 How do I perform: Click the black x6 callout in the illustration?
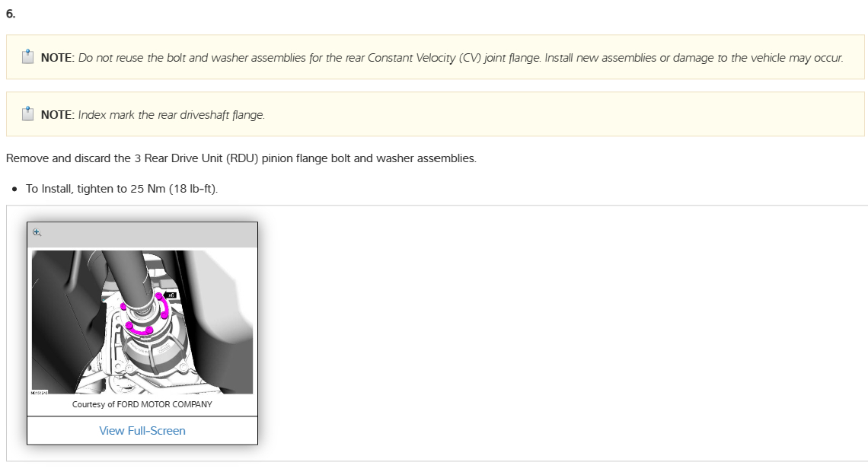click(170, 295)
